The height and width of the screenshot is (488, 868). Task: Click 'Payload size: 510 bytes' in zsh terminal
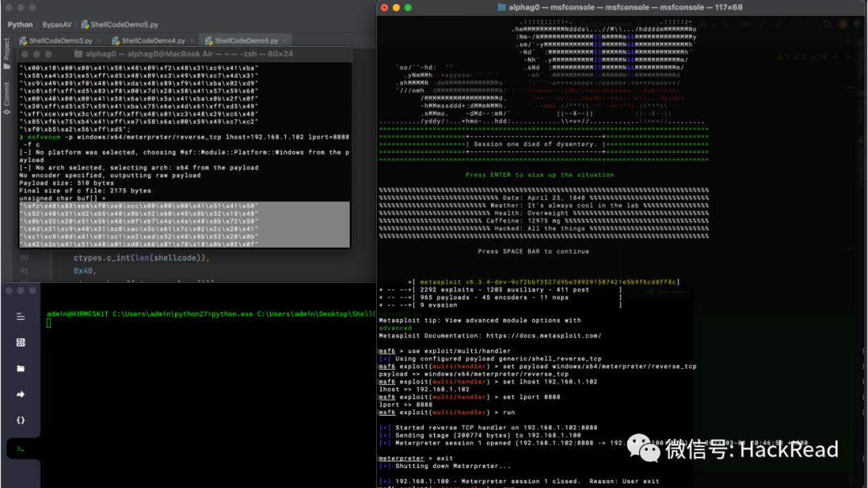tap(67, 182)
